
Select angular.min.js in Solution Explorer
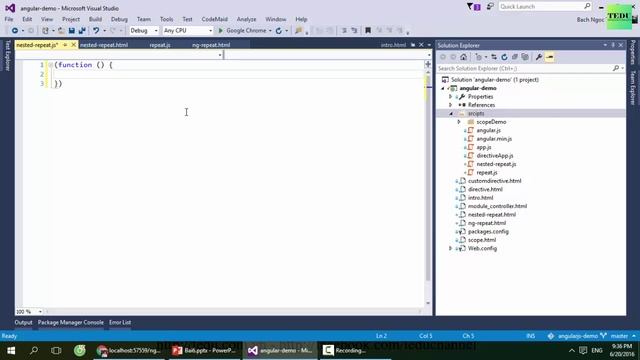[x=494, y=139]
